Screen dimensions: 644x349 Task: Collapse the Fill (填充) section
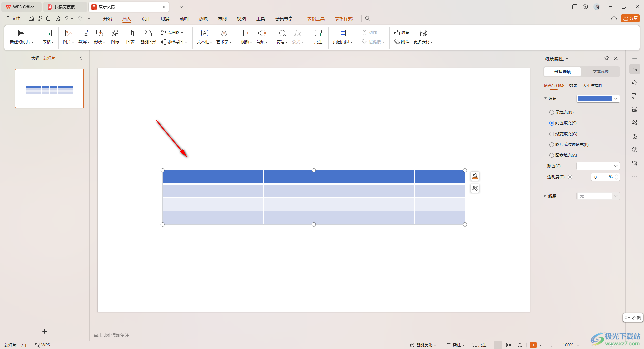545,98
